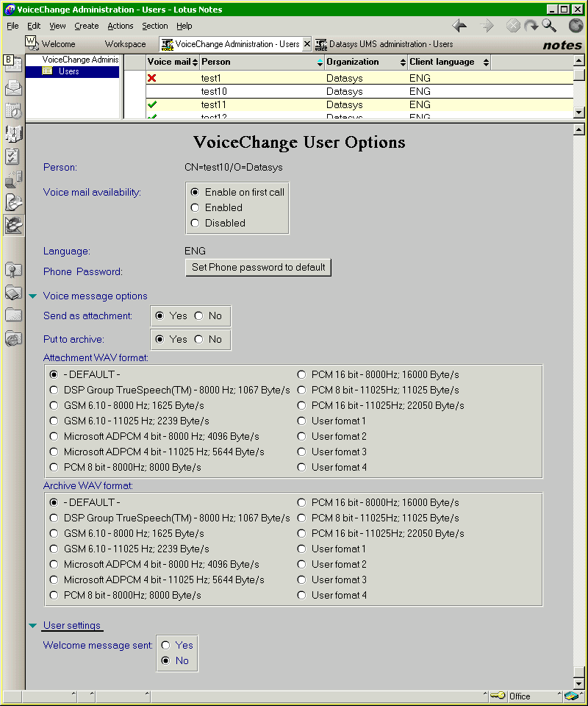The width and height of the screenshot is (588, 706).
Task: Switch to the Workspace tab
Action: point(125,44)
